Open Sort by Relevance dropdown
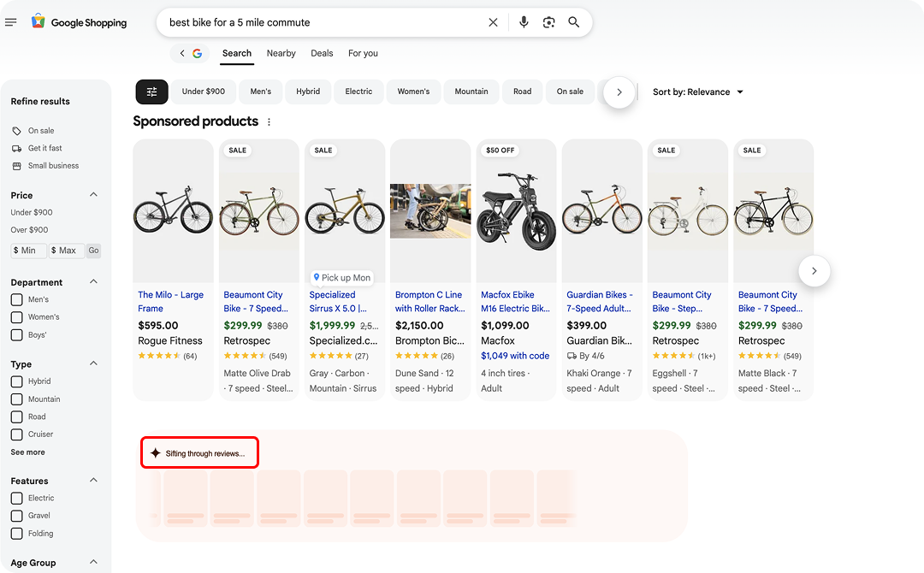 coord(698,92)
